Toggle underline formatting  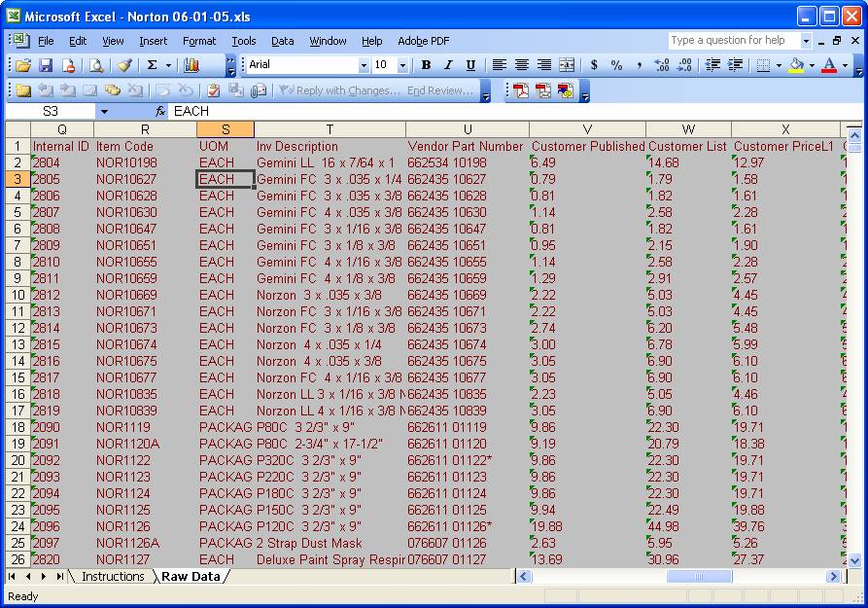coord(470,65)
